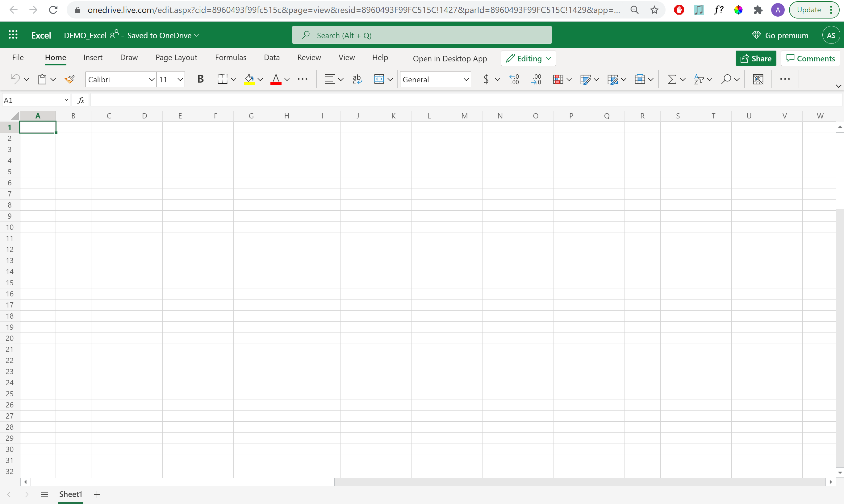Open more font options ellipsis
The height and width of the screenshot is (504, 844).
tap(303, 79)
